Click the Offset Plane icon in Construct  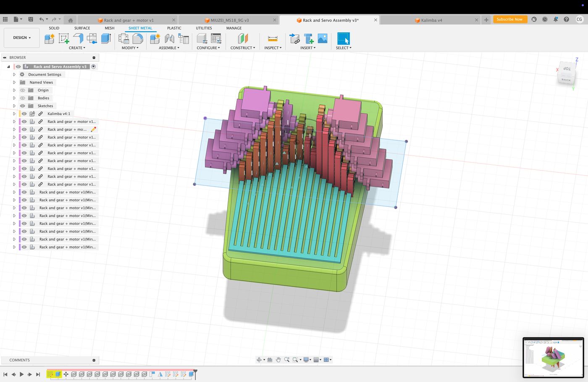[243, 39]
